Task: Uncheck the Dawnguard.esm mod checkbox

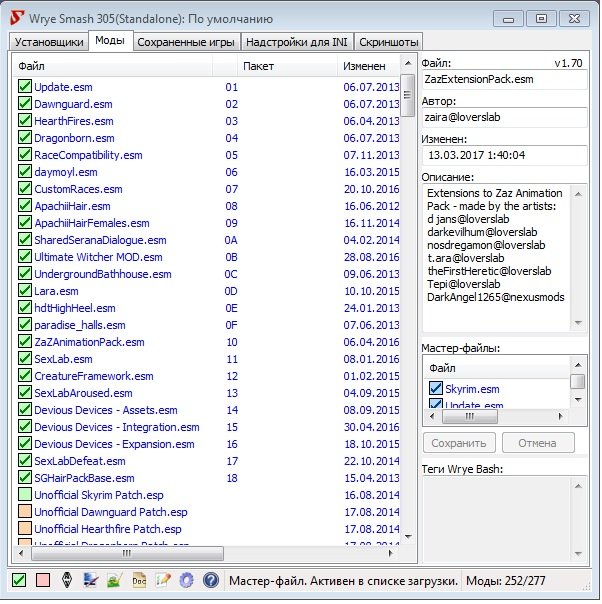Action: 25,104
